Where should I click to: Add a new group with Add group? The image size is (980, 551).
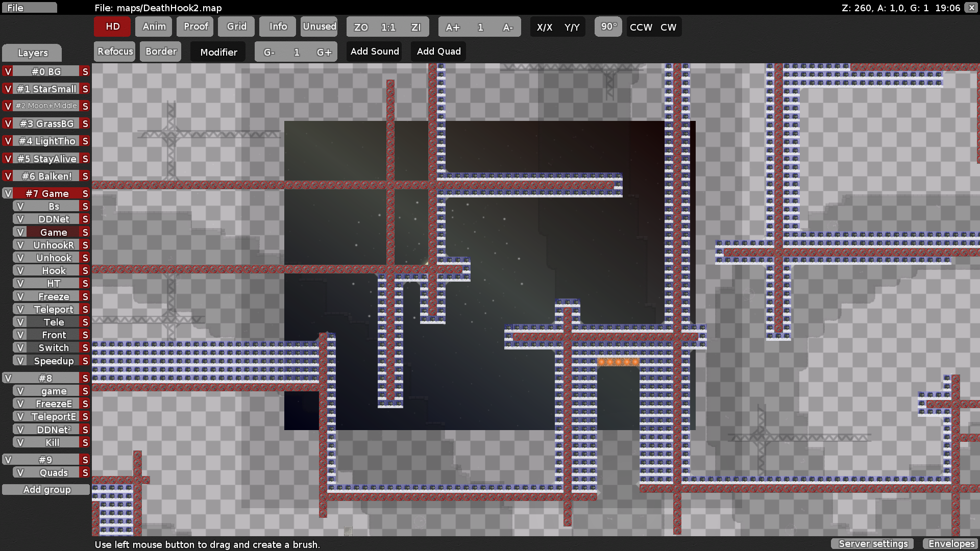[46, 489]
